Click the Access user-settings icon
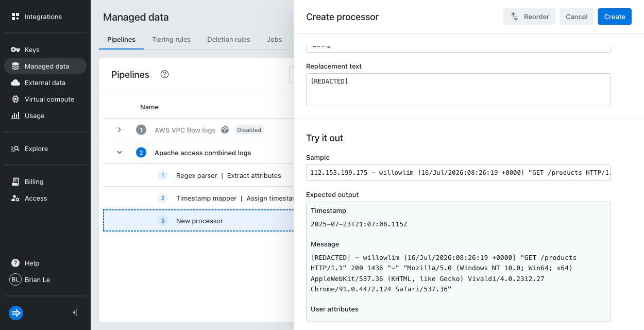The width and height of the screenshot is (644, 330). click(15, 198)
